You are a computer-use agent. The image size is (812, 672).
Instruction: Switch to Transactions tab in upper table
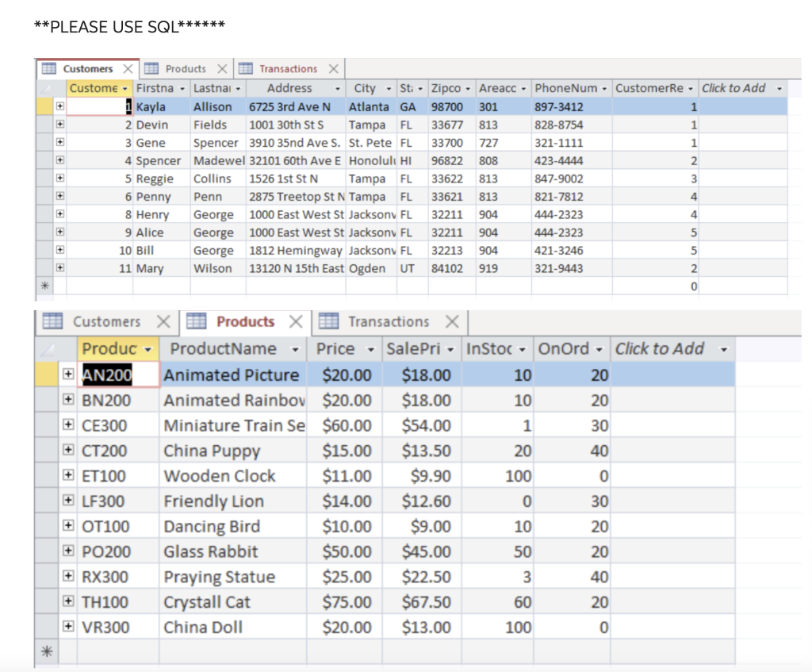pos(288,69)
